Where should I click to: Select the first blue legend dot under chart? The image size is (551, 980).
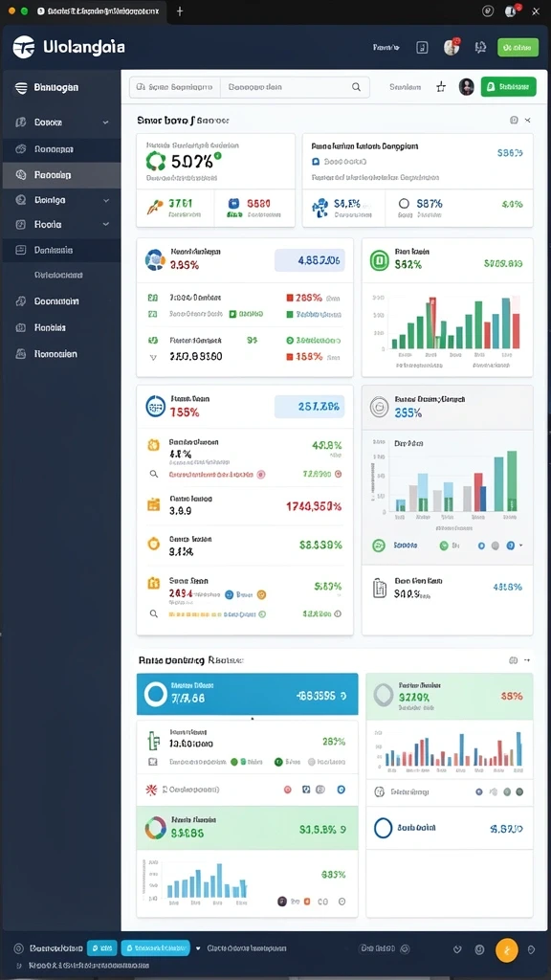[481, 546]
